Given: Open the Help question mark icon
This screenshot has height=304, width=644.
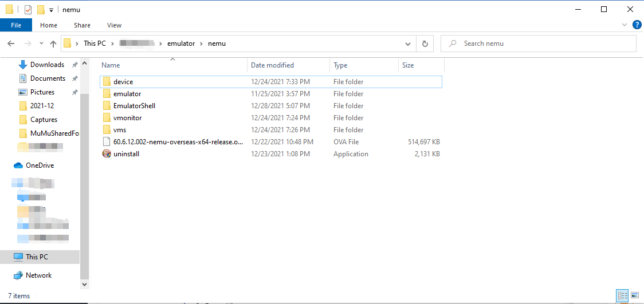Looking at the screenshot, I should click(637, 25).
